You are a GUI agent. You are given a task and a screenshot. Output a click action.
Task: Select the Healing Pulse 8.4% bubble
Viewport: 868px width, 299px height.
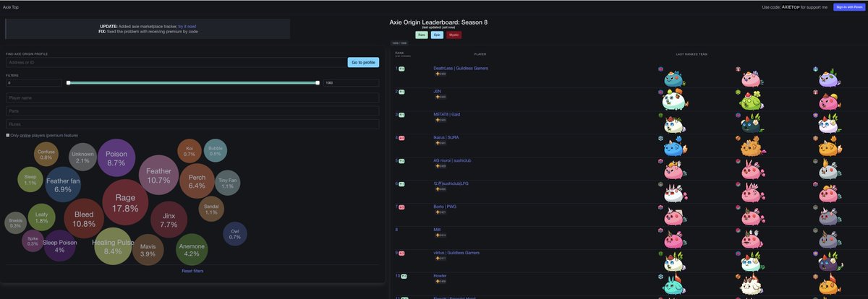coord(113,247)
